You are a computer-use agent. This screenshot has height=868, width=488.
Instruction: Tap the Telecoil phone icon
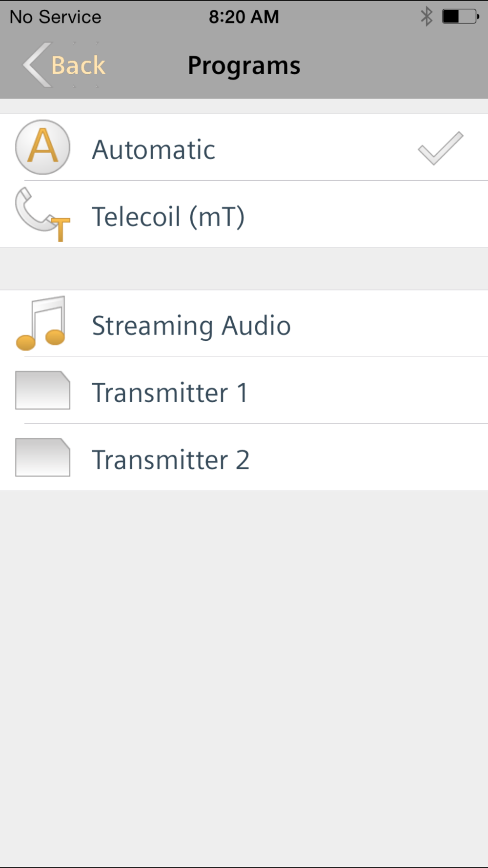click(42, 215)
